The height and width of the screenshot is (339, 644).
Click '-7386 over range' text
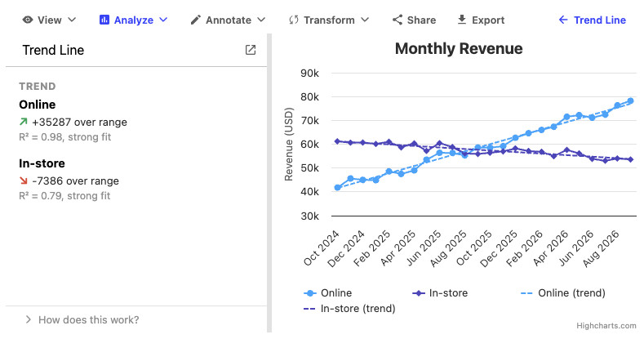76,181
